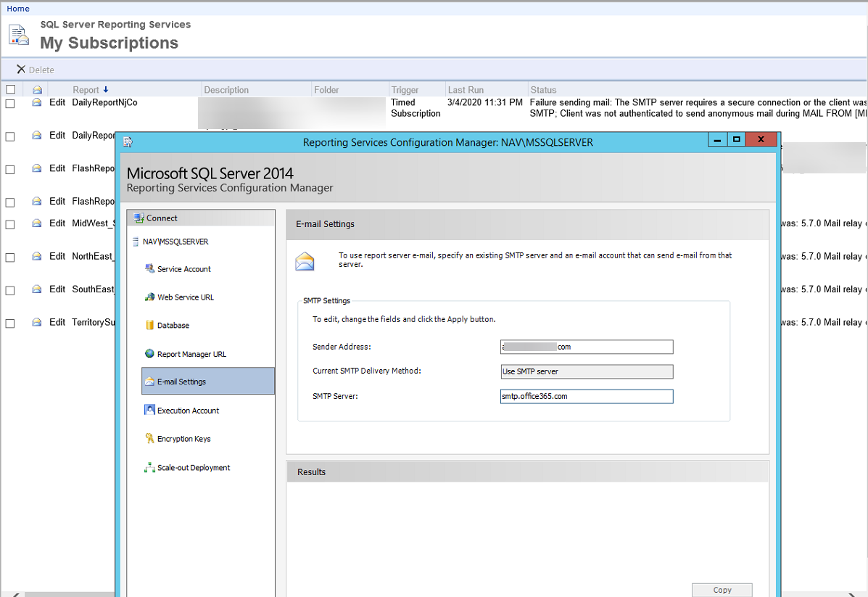Screen dimensions: 868x597
Task: Toggle the select-all checkbox in header
Action: 10,90
